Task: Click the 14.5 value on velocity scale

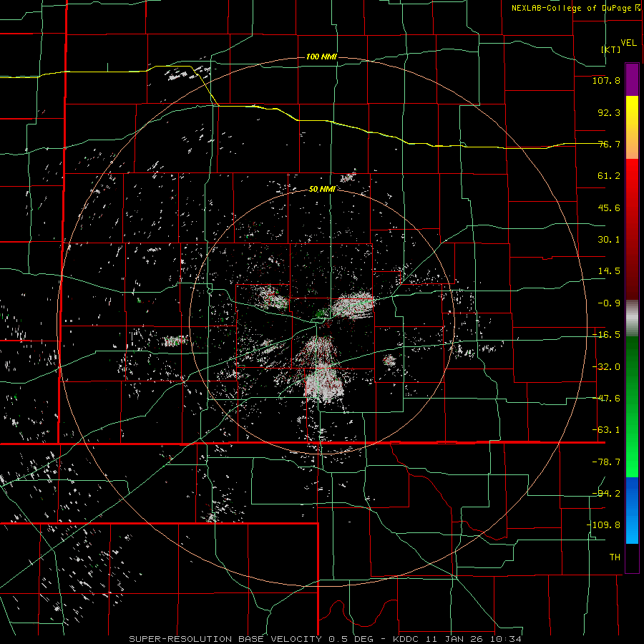Action: [609, 271]
